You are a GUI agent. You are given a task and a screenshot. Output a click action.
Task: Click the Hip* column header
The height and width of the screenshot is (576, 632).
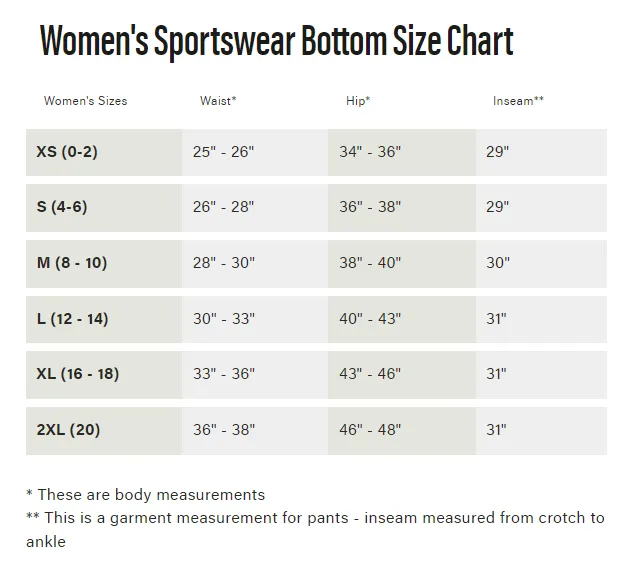(x=358, y=101)
